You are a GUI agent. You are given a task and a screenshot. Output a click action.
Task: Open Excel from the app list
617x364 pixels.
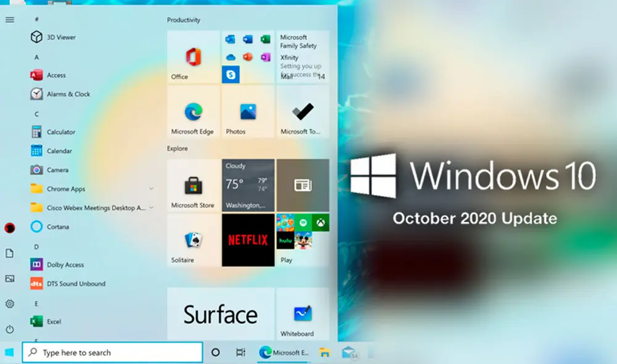click(x=52, y=321)
